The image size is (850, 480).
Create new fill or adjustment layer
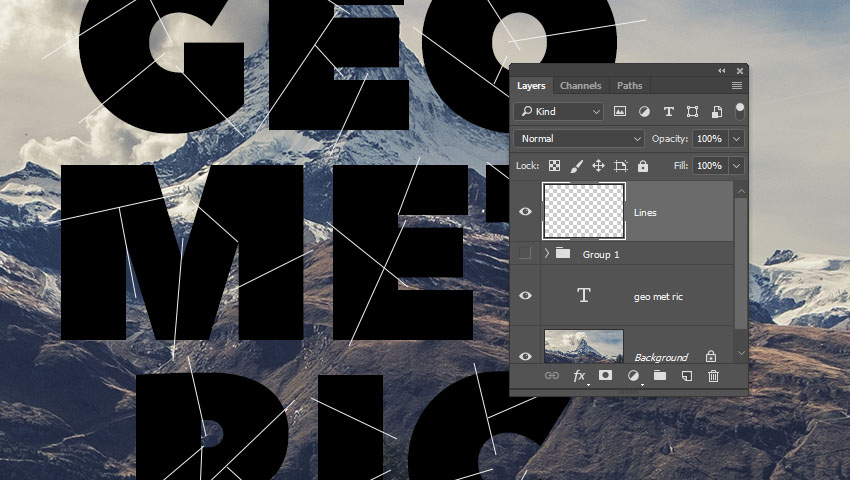(633, 375)
